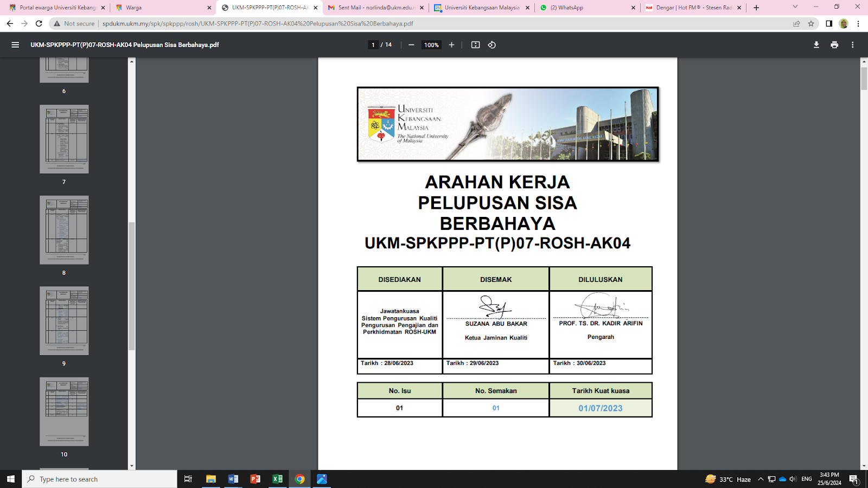This screenshot has width=868, height=488.
Task: Select page 9 thumbnail
Action: pos(64,321)
